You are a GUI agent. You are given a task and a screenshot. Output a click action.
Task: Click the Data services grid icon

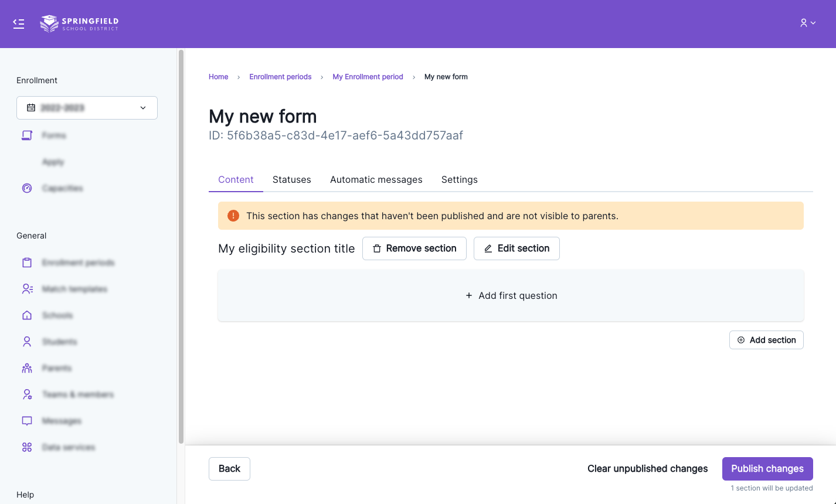click(27, 447)
